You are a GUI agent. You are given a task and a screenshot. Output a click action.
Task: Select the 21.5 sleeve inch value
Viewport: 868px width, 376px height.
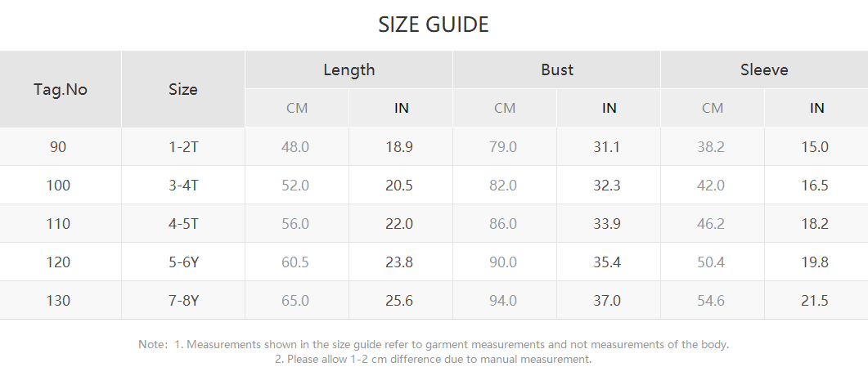pyautogui.click(x=815, y=301)
